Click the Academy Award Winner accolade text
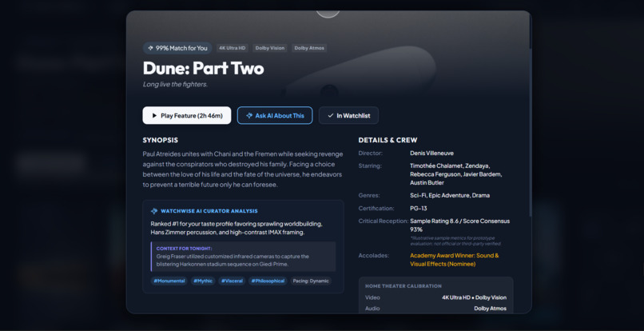Viewport: 644px width, 331px height. (455, 260)
